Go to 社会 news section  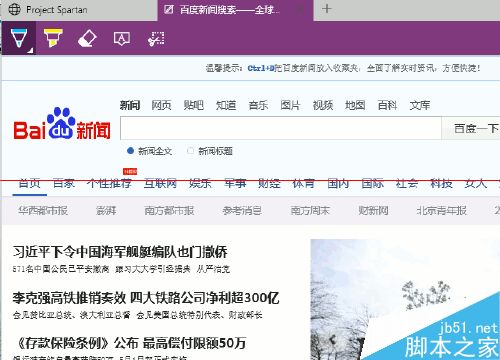pos(407,183)
